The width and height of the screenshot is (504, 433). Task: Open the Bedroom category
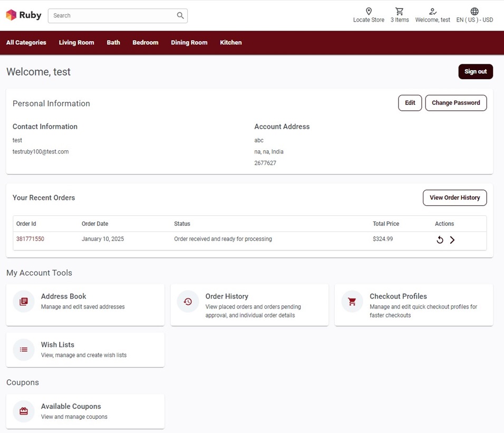[146, 42]
